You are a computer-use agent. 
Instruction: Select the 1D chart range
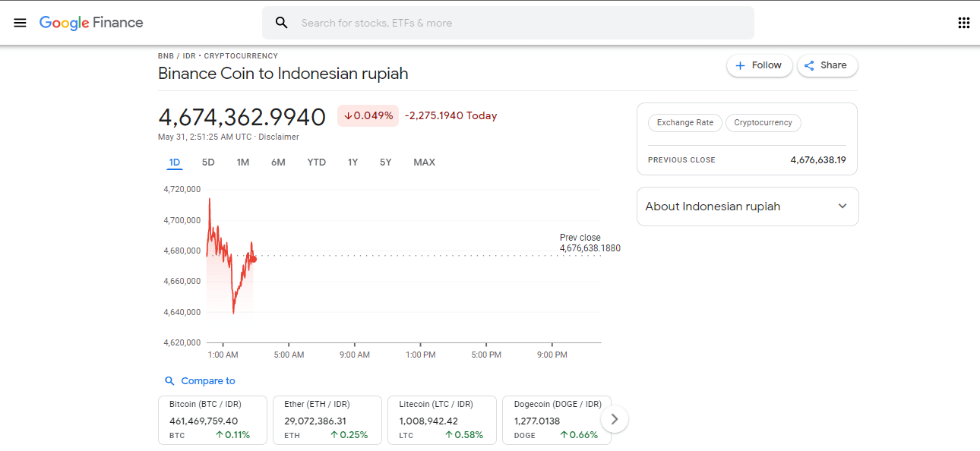click(x=175, y=162)
